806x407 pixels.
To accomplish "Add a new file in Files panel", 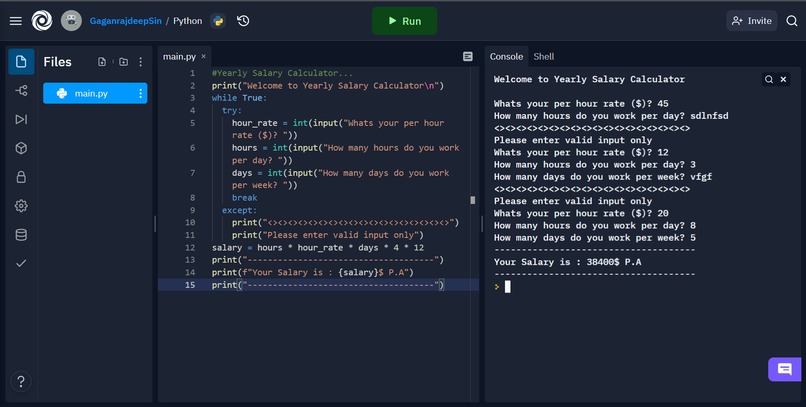I will (x=102, y=62).
